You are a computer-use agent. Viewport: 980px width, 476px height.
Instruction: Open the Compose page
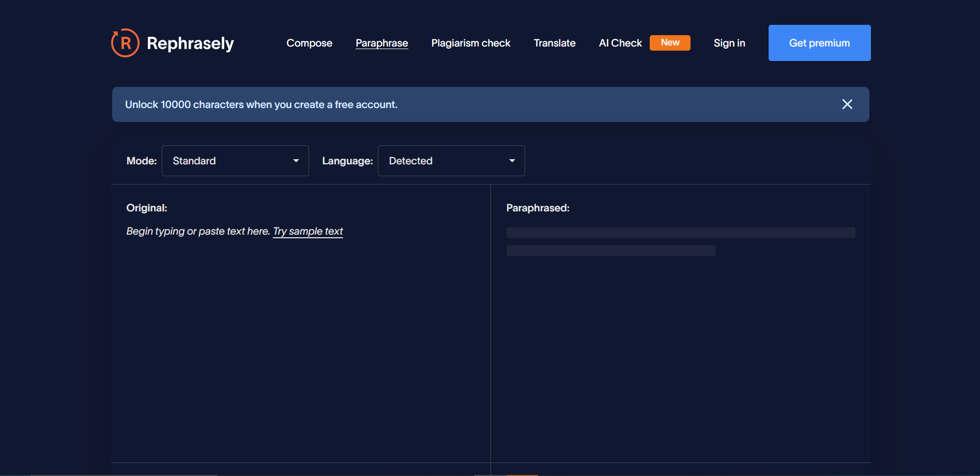click(309, 43)
